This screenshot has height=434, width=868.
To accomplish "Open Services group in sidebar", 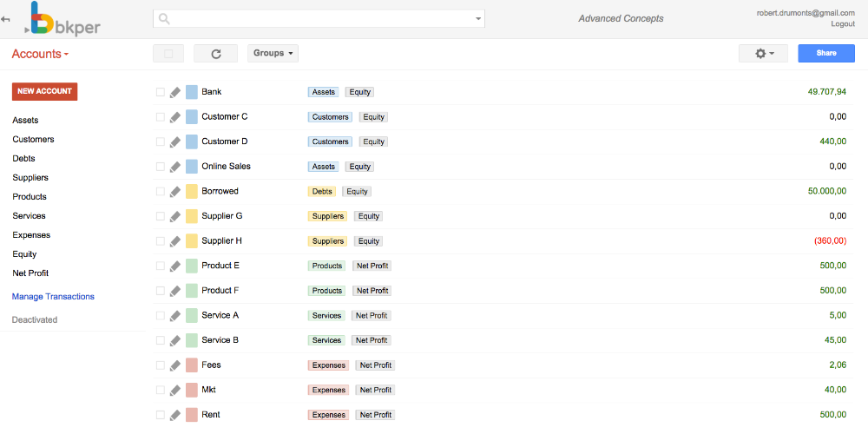I will click(29, 216).
